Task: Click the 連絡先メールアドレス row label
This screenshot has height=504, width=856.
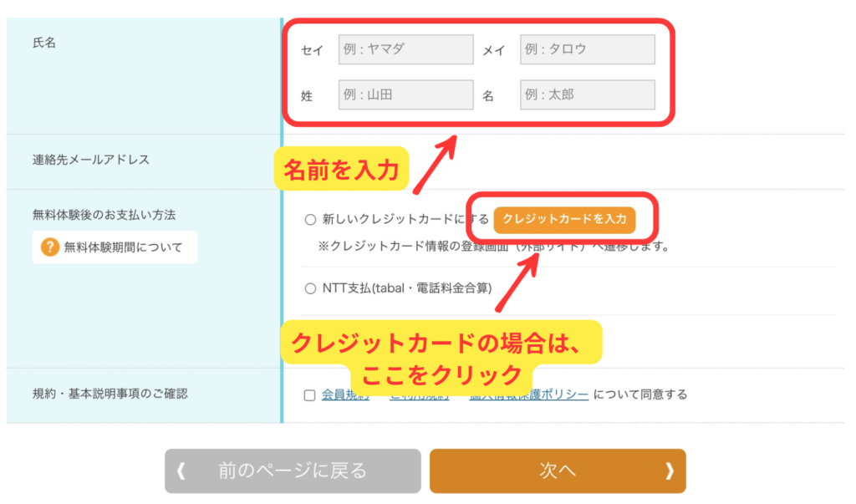Action: [x=91, y=160]
